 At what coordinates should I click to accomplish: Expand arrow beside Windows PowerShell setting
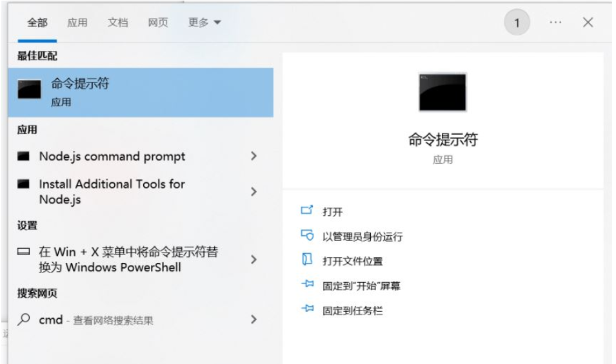coord(253,259)
